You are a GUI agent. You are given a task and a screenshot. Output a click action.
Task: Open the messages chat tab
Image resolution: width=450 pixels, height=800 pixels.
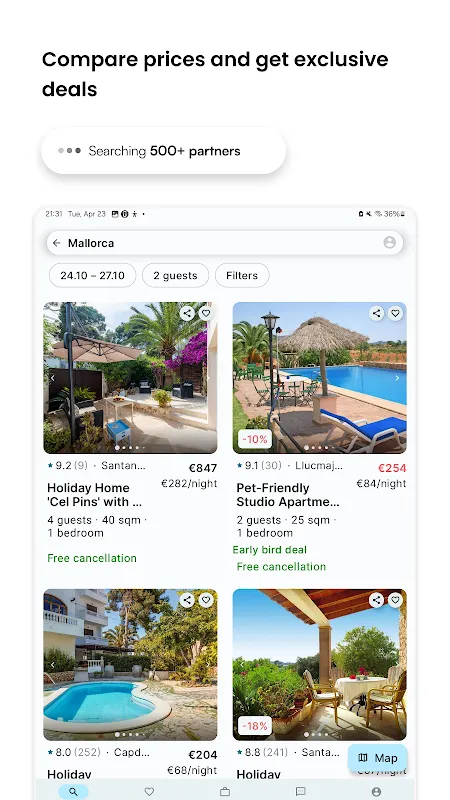click(301, 792)
